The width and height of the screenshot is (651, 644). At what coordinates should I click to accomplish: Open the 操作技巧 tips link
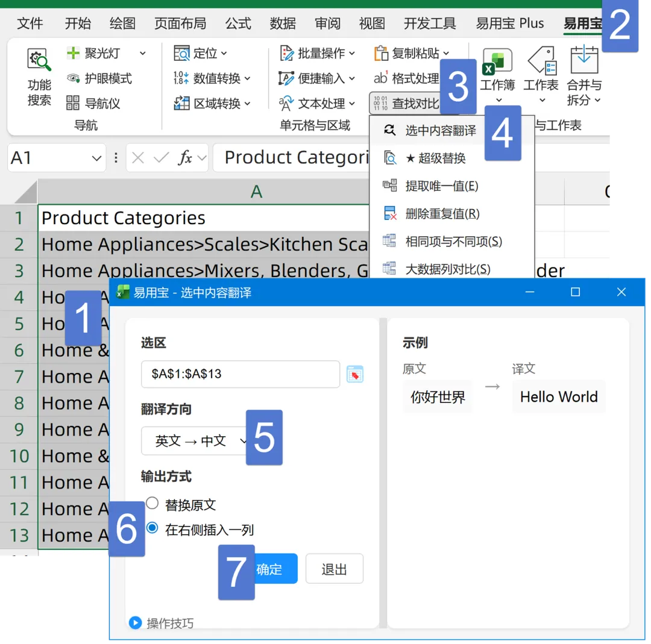(x=170, y=624)
